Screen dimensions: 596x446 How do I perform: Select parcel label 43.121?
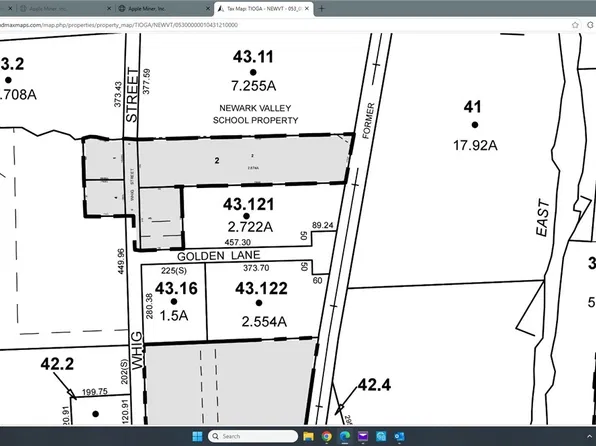coord(248,204)
